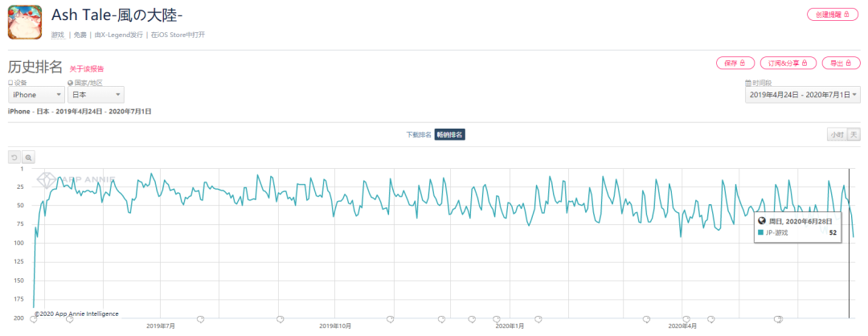Switch to the 下载排名 tab
The image size is (868, 336).
(419, 134)
